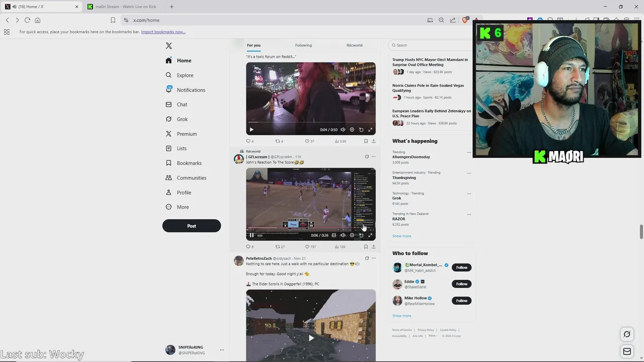Click Grok icon on PeteRetroZach post
This screenshot has width=644, height=362.
coord(367,258)
